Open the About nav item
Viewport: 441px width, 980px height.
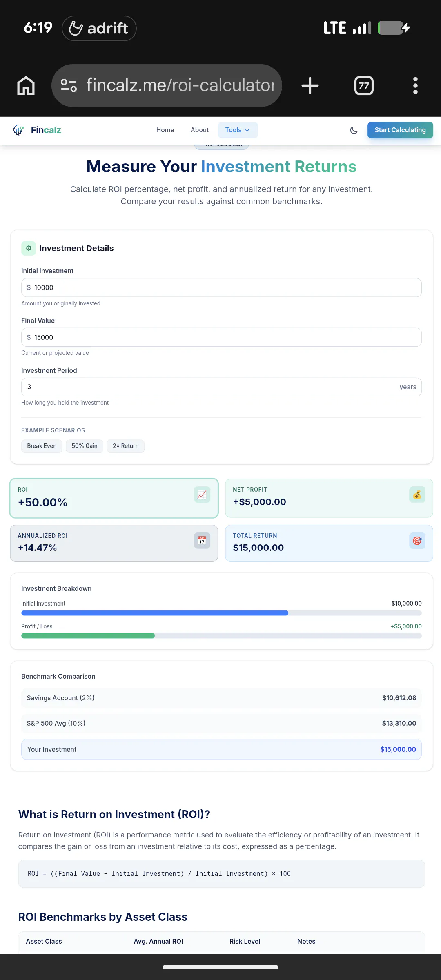200,130
